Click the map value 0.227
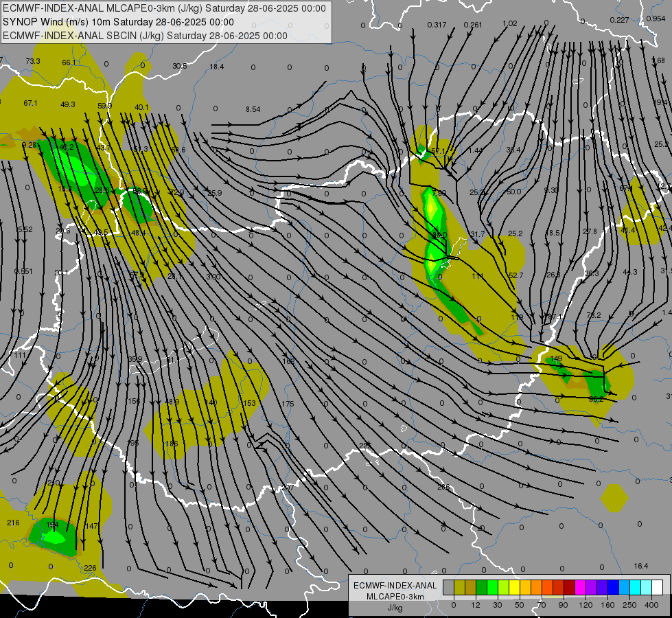The width and height of the screenshot is (672, 618). tap(619, 20)
